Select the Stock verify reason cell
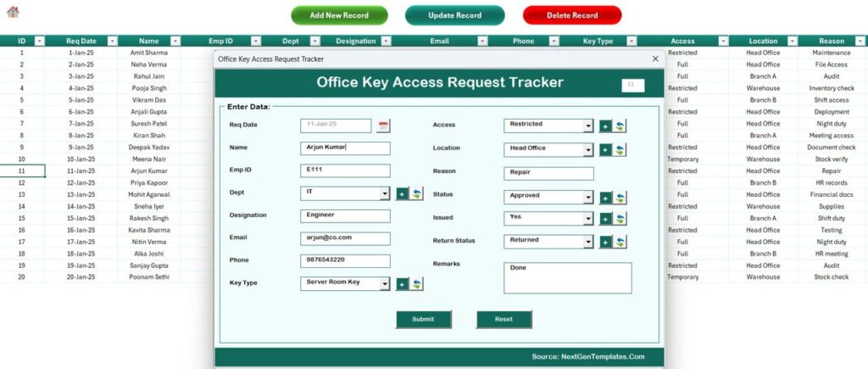Viewport: 868px width, 369px height. click(832, 159)
